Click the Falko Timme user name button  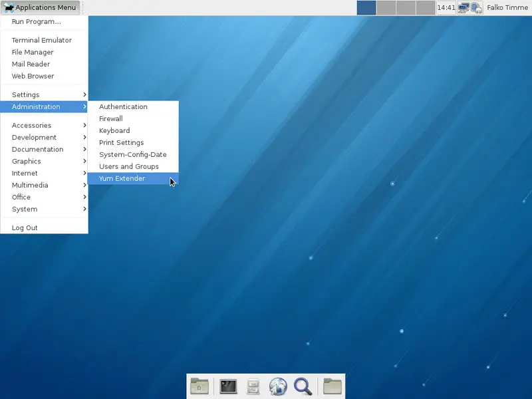click(x=507, y=8)
